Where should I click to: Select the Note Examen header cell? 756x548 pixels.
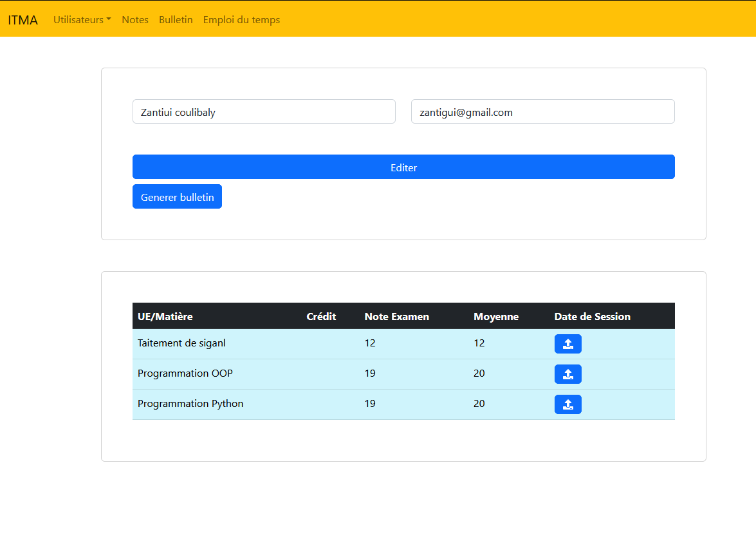click(397, 316)
